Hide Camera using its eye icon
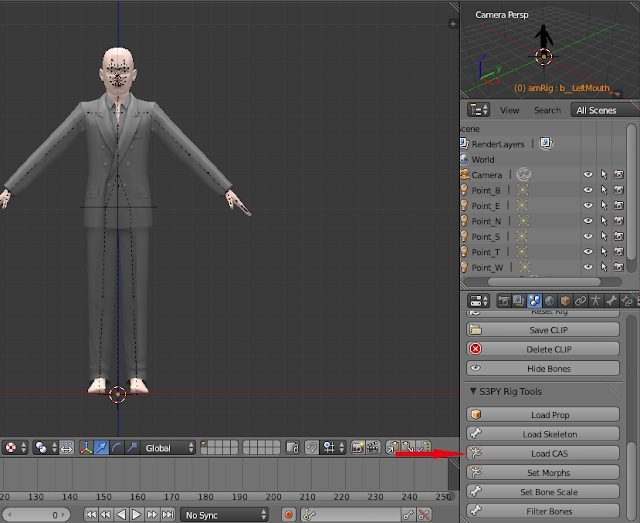 (588, 175)
